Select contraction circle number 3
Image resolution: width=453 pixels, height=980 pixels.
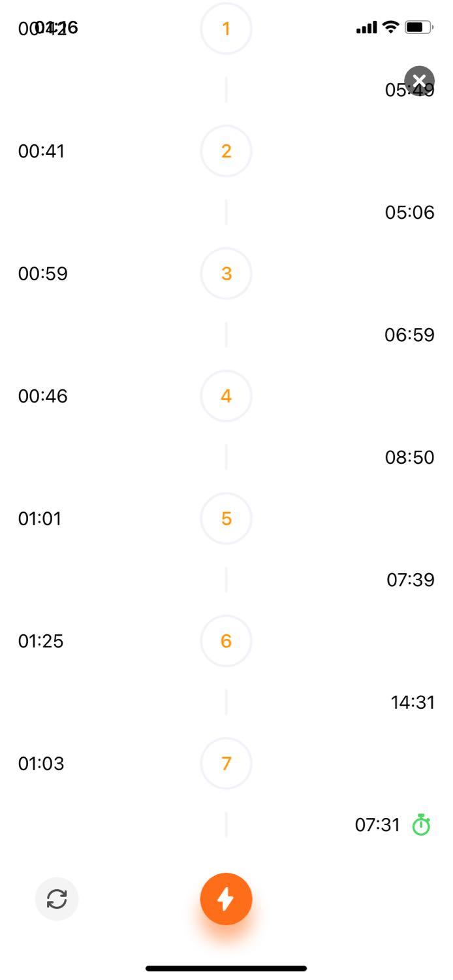(x=226, y=273)
